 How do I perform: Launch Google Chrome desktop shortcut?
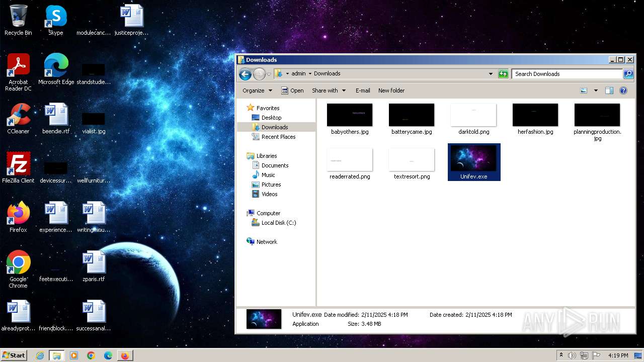[18, 269]
